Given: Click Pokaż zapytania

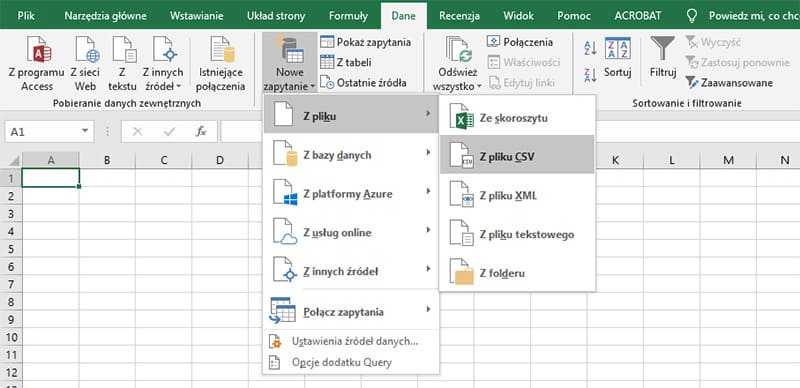Looking at the screenshot, I should [x=365, y=42].
